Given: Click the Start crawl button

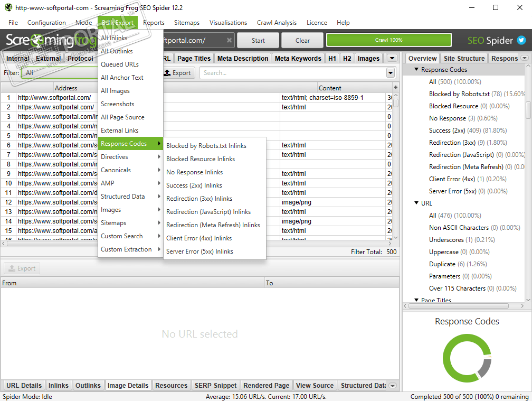Looking at the screenshot, I should tap(258, 40).
